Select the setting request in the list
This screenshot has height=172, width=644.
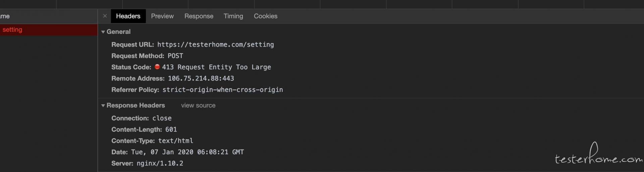(x=49, y=30)
